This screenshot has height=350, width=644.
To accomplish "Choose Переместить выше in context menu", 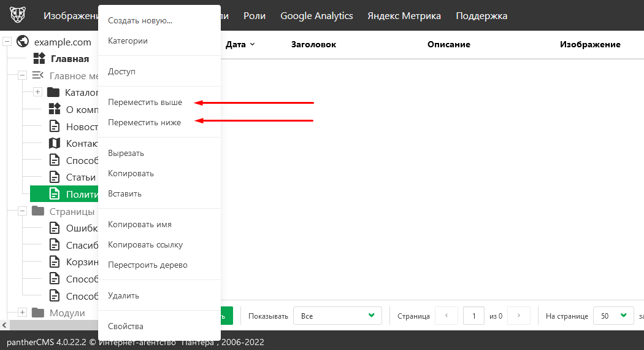I will pos(145,102).
